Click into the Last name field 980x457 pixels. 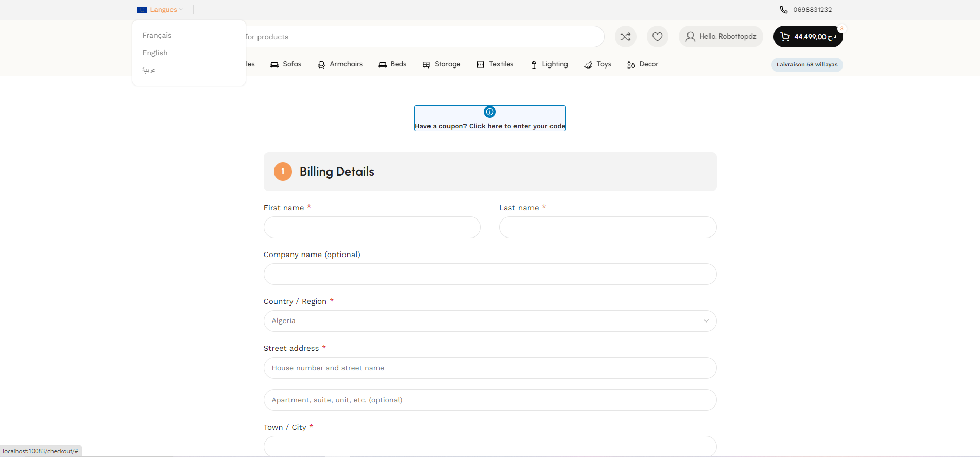coord(607,227)
